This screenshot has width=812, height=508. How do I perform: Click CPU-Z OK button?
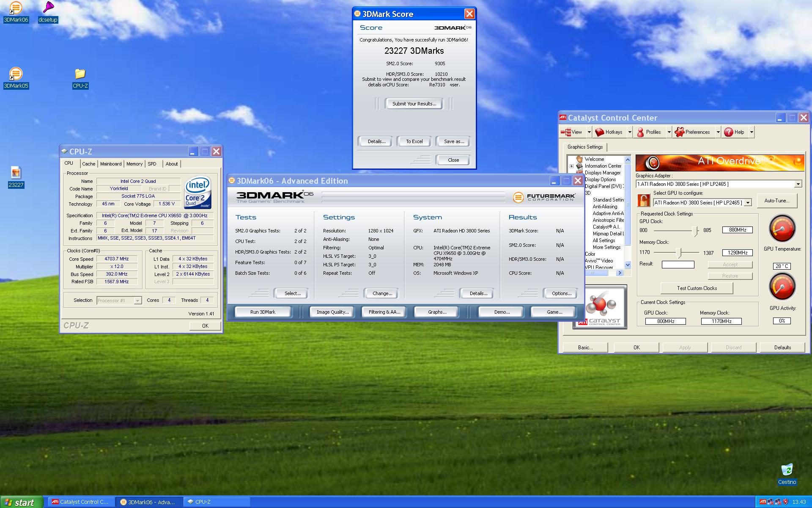[x=205, y=326]
